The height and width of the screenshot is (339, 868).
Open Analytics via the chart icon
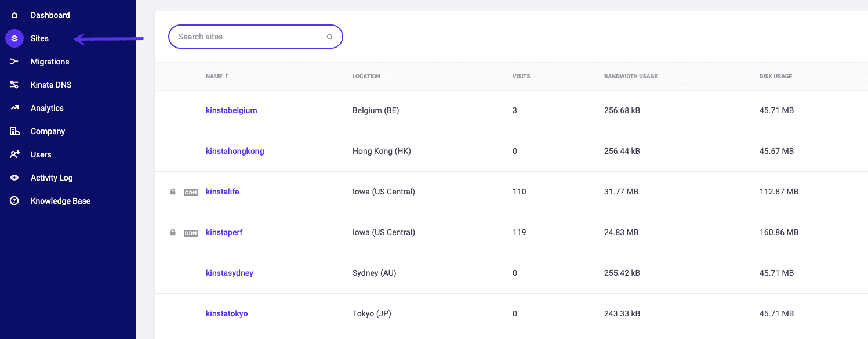coord(14,107)
